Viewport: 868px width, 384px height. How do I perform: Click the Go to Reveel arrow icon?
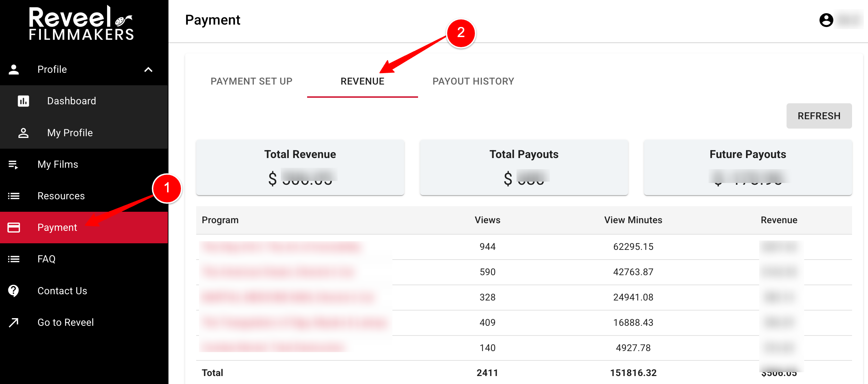tap(14, 323)
